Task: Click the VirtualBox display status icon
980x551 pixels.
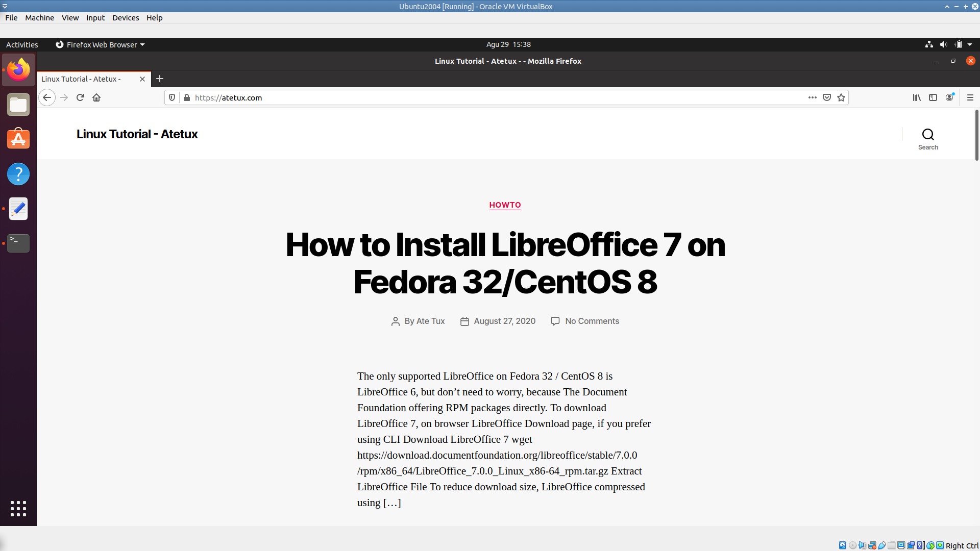Action: (901, 545)
